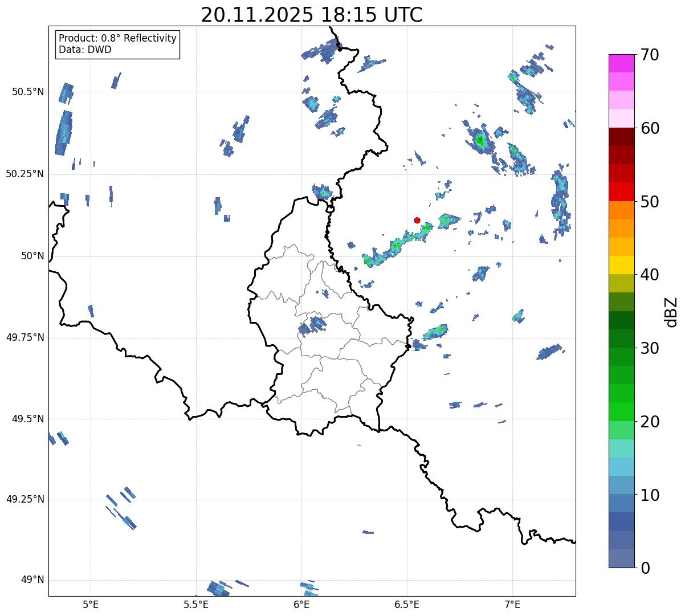Screen dimensions: 685x616
Task: Click the 6.5°E longitude label
Action: tap(407, 604)
